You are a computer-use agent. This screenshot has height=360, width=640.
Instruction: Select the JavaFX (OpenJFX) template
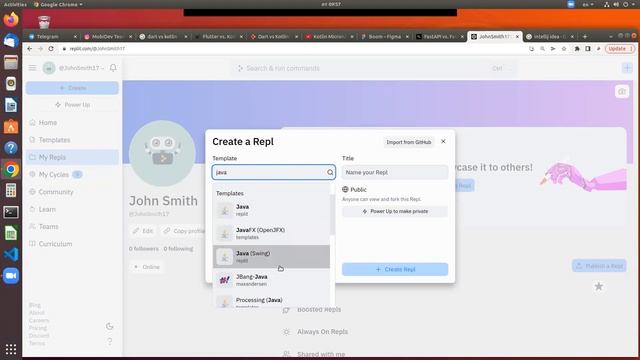[x=271, y=233]
